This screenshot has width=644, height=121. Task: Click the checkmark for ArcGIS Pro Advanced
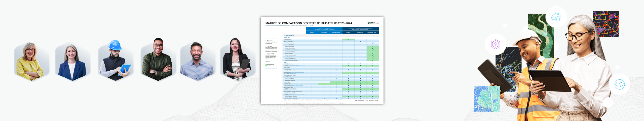[x=372, y=43]
